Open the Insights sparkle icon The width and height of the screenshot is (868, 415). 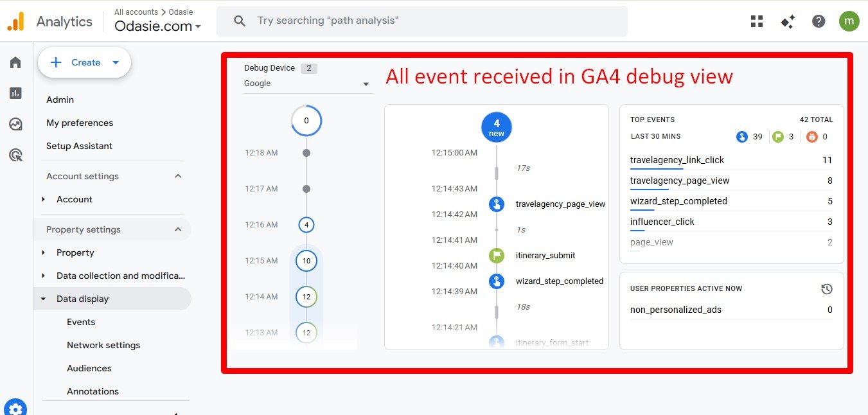788,21
